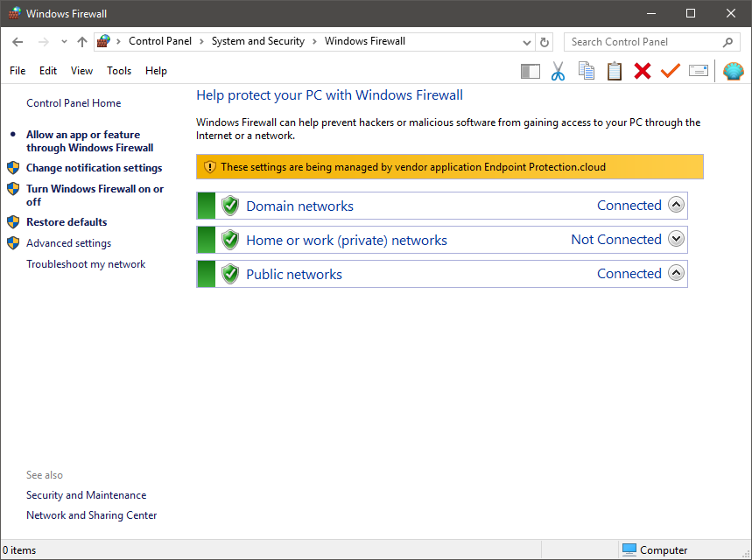Click the Public networks heading
This screenshot has height=560, width=752.
(294, 274)
